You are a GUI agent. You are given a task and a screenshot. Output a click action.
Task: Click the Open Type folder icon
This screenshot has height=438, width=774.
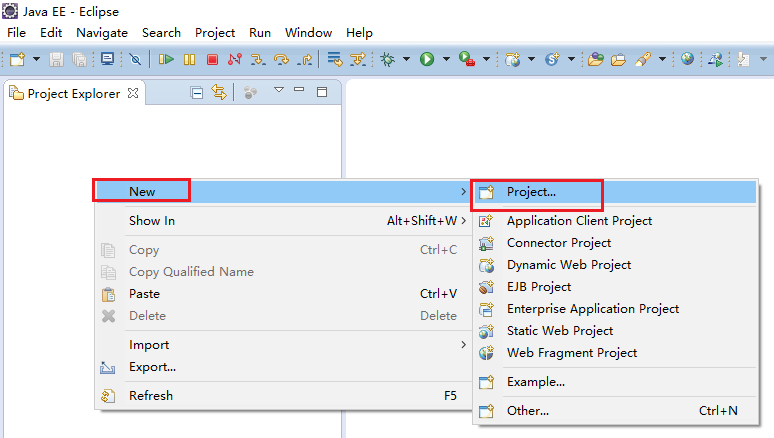(x=595, y=59)
